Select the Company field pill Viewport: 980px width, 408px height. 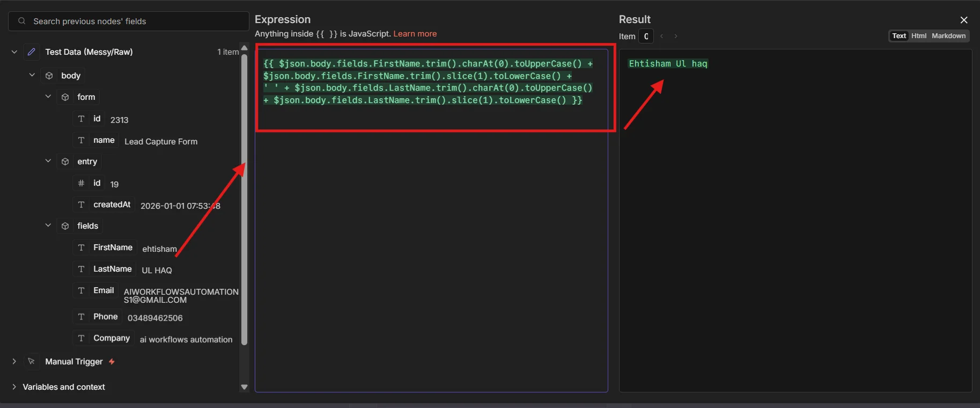[103, 338]
